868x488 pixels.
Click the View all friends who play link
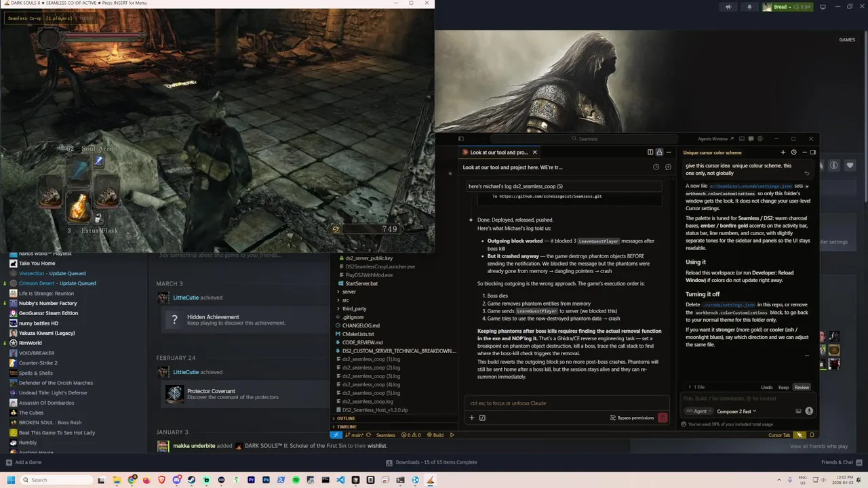tap(818, 446)
